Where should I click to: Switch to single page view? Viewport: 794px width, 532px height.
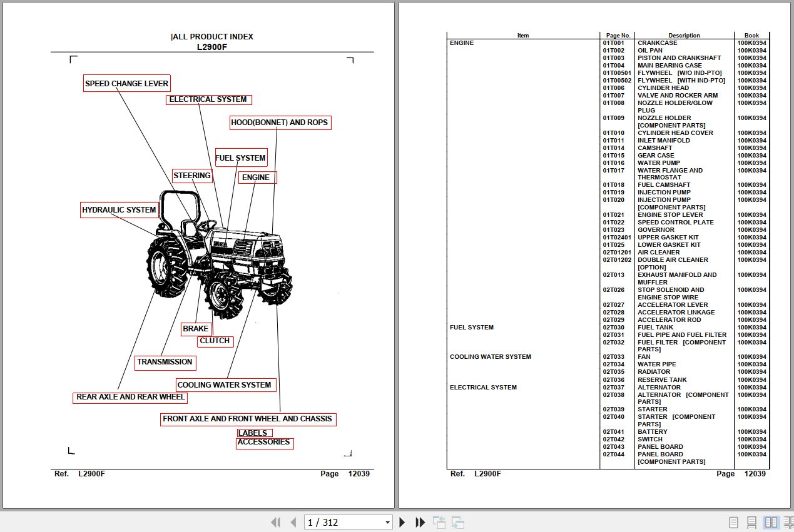point(733,522)
